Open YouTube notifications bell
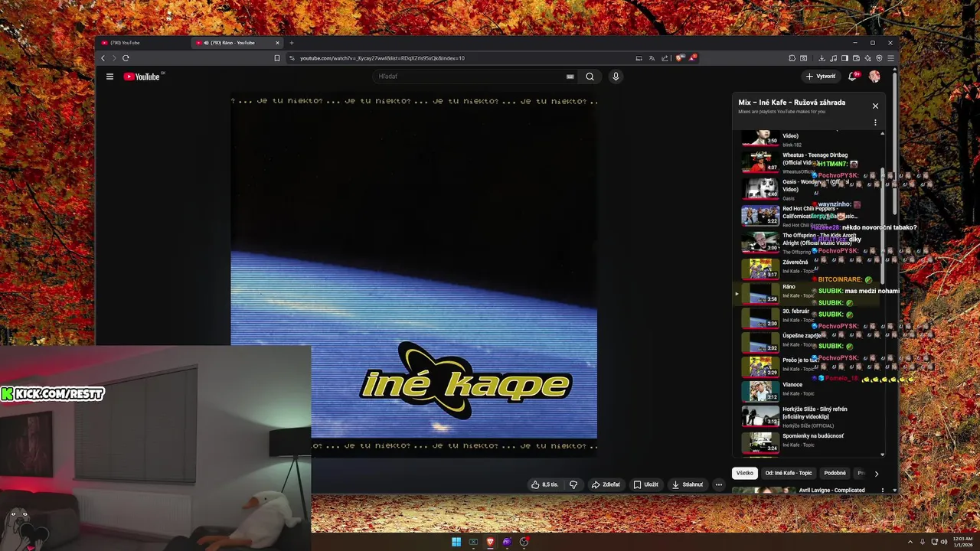 852,77
